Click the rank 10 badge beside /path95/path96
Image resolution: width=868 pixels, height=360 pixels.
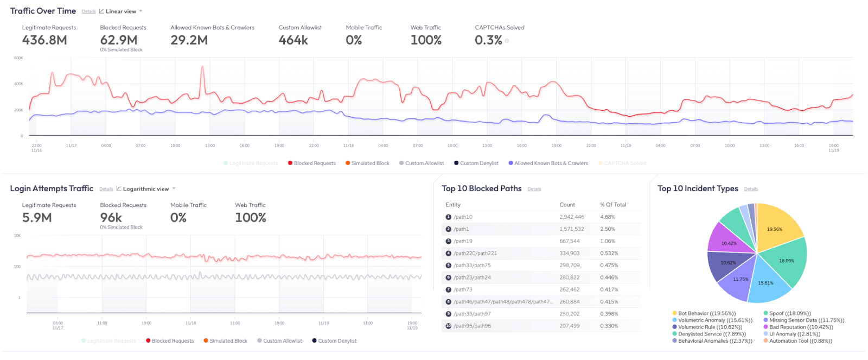pos(448,326)
